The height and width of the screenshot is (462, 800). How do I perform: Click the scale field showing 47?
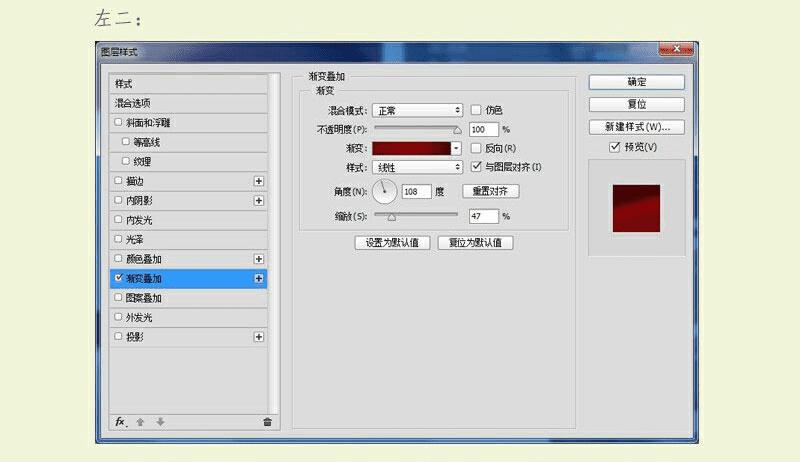tap(484, 216)
